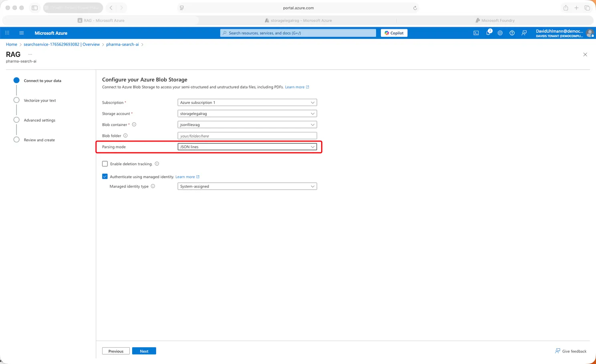Open the Managed identity type dropdown
The height and width of the screenshot is (364, 596).
coord(247,186)
